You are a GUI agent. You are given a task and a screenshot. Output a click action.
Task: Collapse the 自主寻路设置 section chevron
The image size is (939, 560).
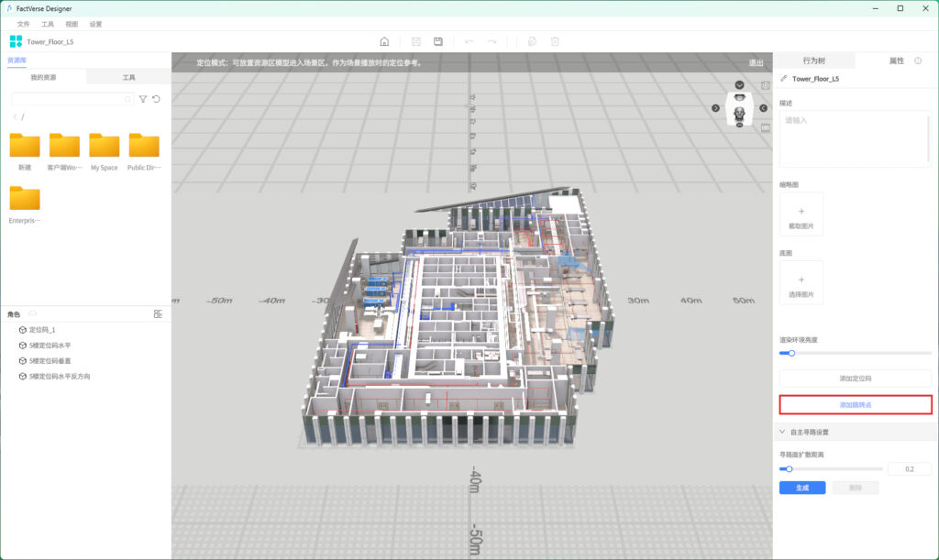(x=782, y=432)
